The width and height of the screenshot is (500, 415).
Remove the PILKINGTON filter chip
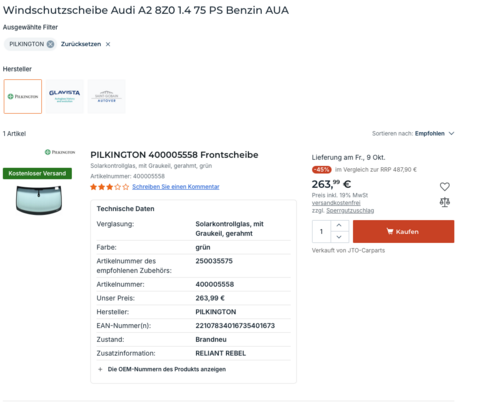pyautogui.click(x=50, y=44)
